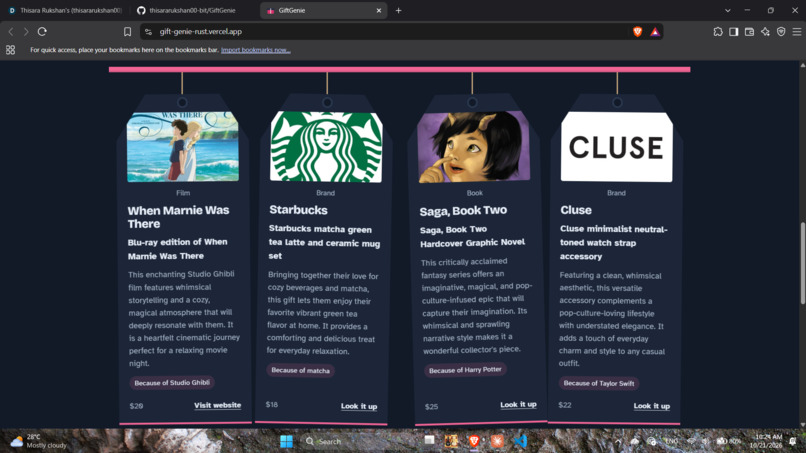Click the page vertical scrollbar thumb
Viewport: 806px width, 453px height.
(x=802, y=263)
